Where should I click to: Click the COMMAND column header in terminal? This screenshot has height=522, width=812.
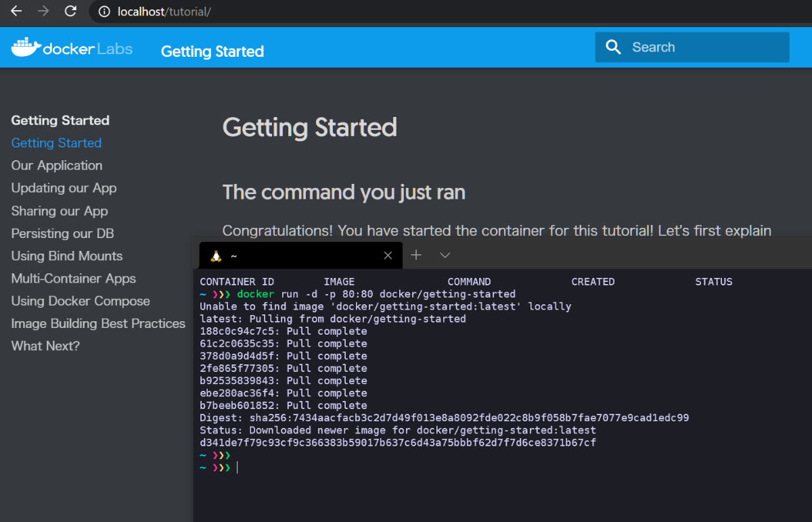(x=469, y=281)
